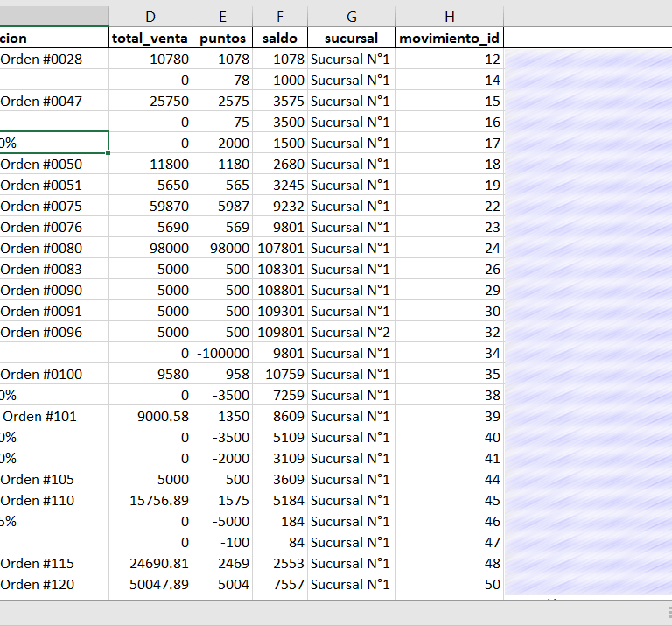Select total_venta value 9000.58
The image size is (672, 626).
coord(150,416)
